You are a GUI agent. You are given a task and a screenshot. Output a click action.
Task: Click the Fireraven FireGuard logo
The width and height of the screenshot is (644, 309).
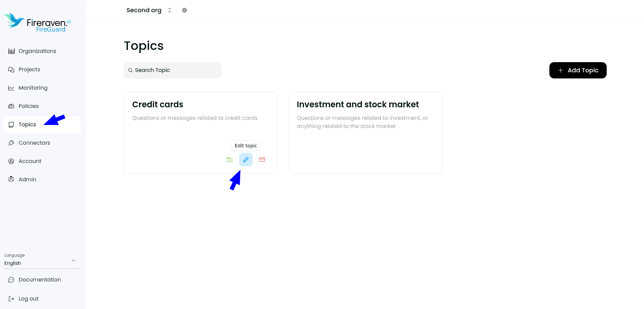point(37,22)
